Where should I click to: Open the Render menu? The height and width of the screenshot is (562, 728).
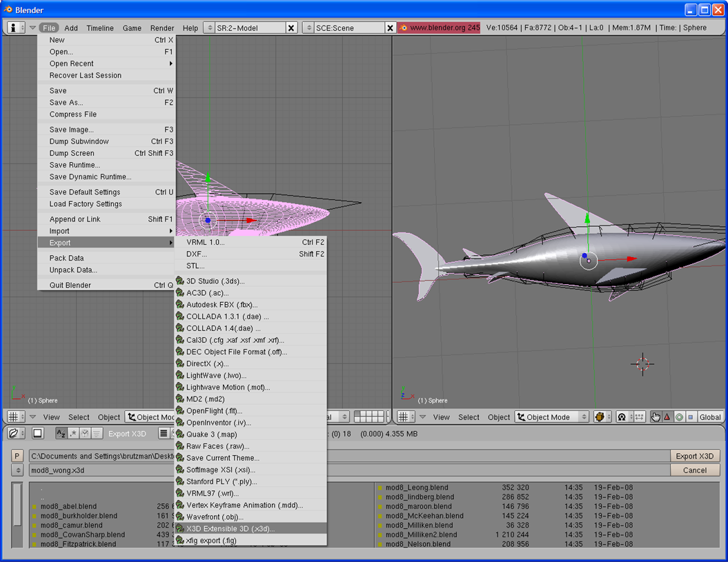pyautogui.click(x=162, y=28)
